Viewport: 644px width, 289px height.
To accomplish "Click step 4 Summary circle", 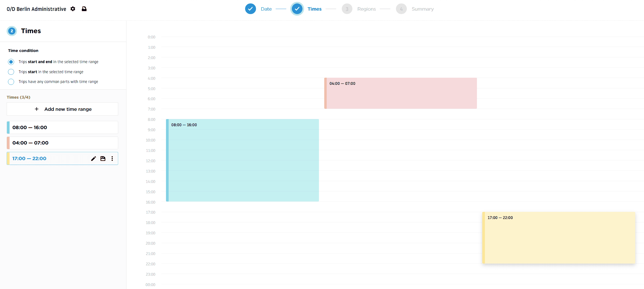I will pos(401,9).
